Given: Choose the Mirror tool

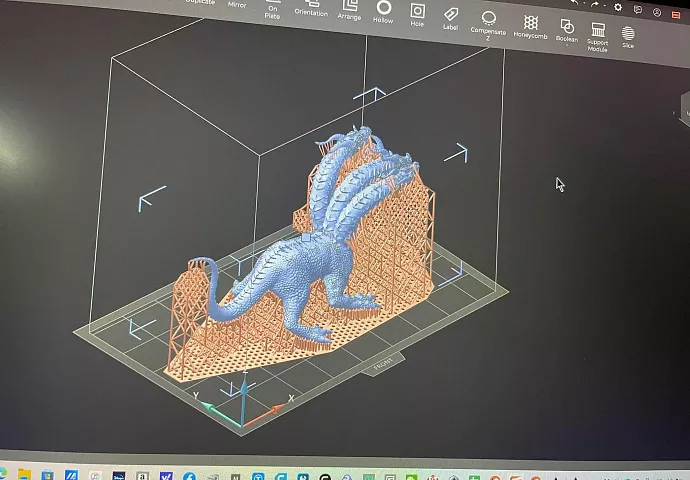Looking at the screenshot, I should 237,4.
